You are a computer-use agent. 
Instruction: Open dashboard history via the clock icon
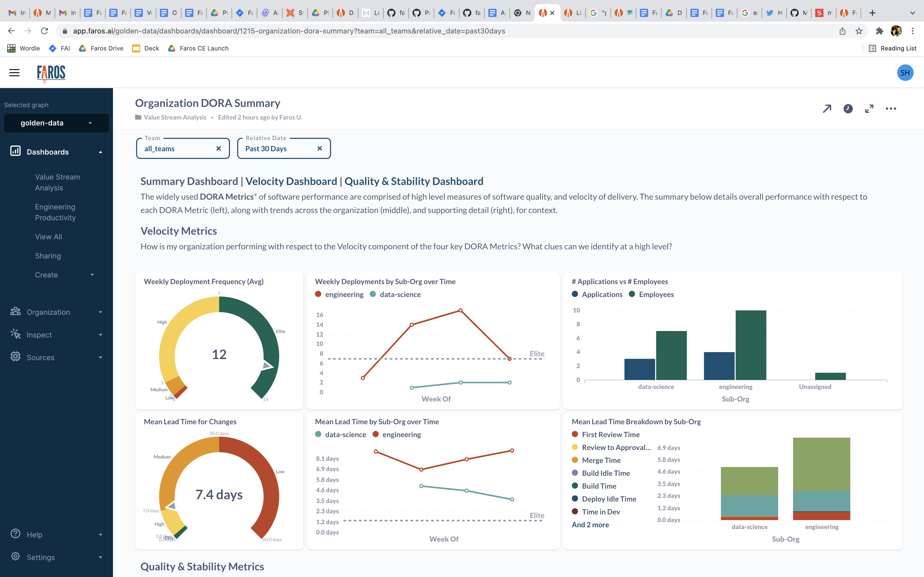click(x=848, y=108)
